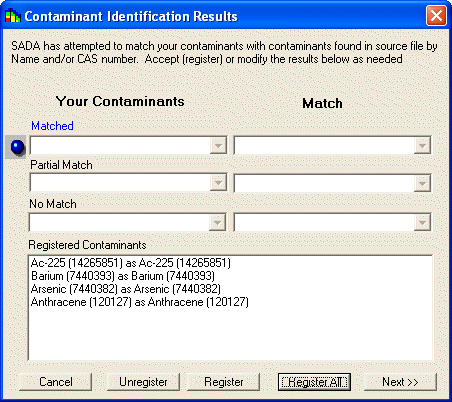
Task: Click the Register All button
Action: pos(314,382)
